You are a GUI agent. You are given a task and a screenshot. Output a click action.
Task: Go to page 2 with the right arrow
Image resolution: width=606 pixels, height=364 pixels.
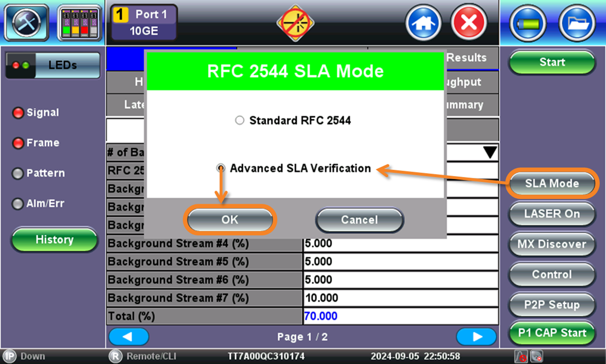click(x=477, y=336)
